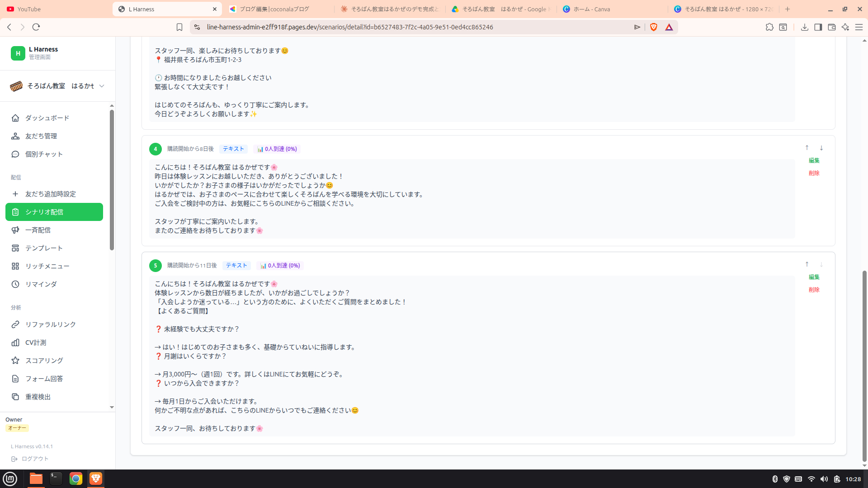Screen dimensions: 868x488
Task: Click the リッチメニュー grid icon
Action: point(15,266)
